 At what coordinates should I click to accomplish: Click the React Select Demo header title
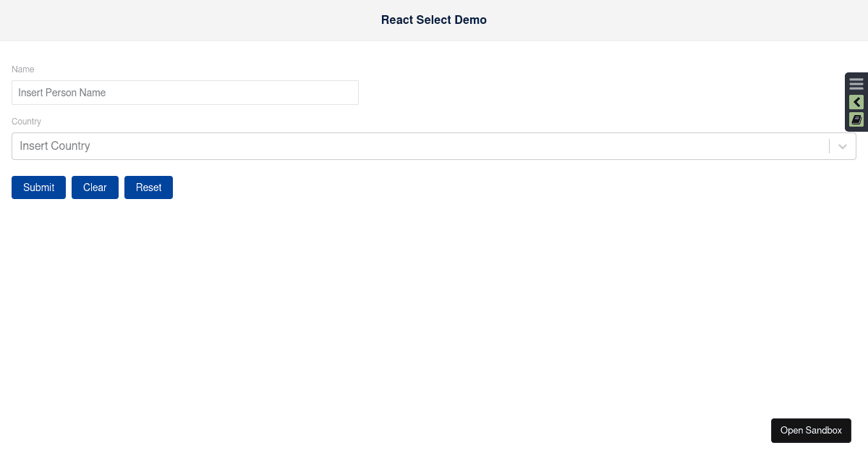pos(434,20)
